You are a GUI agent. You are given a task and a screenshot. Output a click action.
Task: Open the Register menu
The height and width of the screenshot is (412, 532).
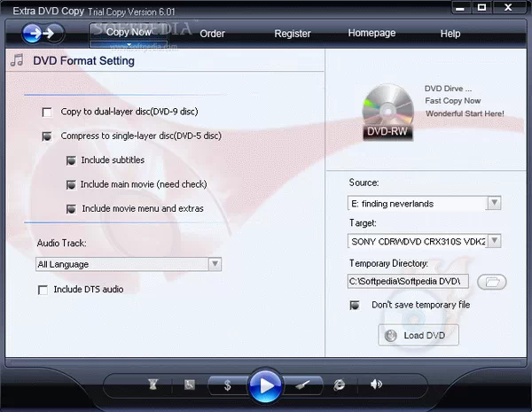click(x=292, y=34)
